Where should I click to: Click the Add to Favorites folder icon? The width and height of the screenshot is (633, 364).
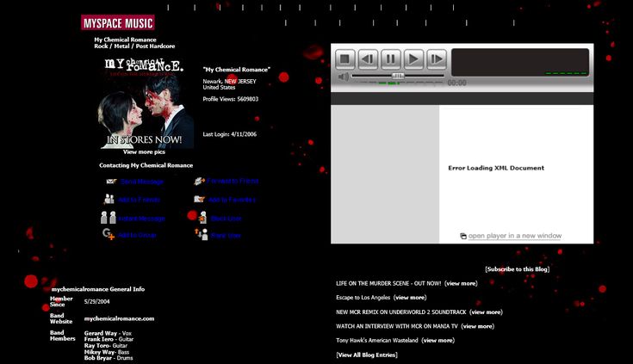[x=200, y=199]
